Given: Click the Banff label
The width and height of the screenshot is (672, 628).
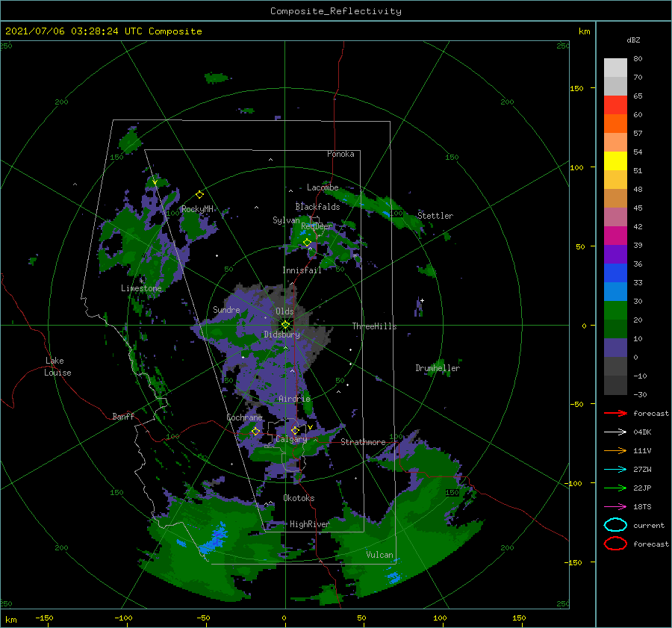Looking at the screenshot, I should tap(123, 416).
